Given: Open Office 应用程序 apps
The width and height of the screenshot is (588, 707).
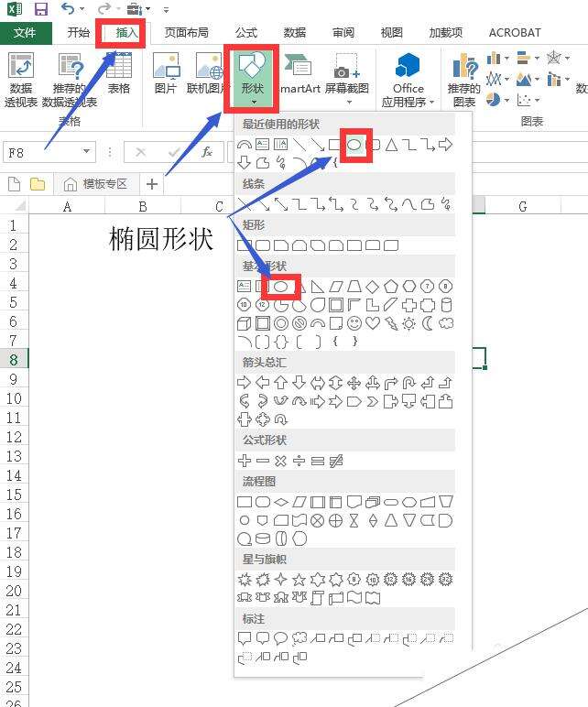Looking at the screenshot, I should pos(408,80).
